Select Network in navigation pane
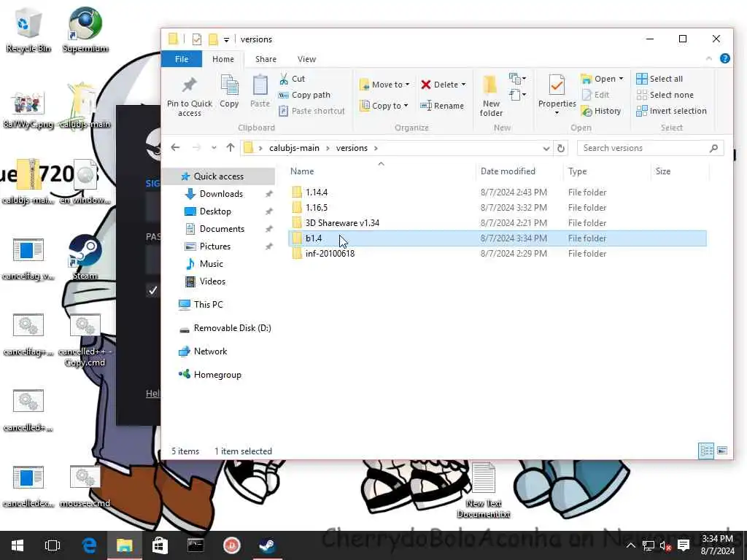This screenshot has width=747, height=560. click(x=210, y=351)
